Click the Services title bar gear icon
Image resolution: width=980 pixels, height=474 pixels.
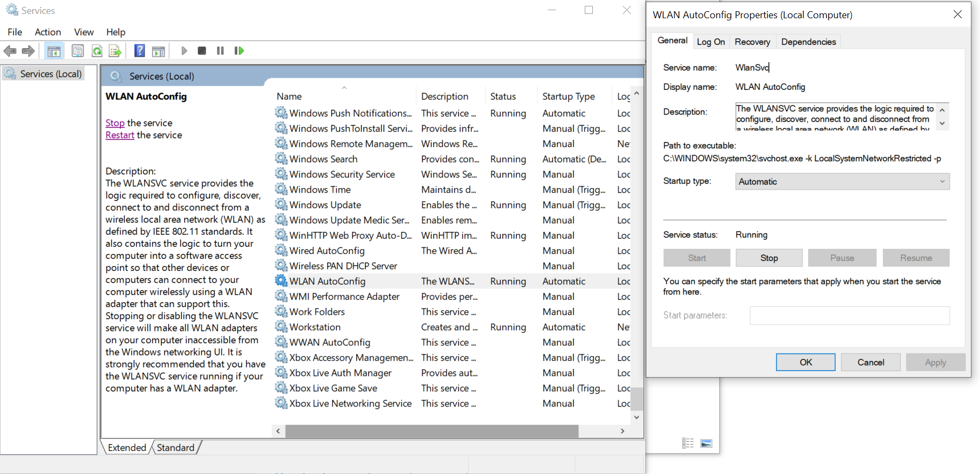[12, 10]
